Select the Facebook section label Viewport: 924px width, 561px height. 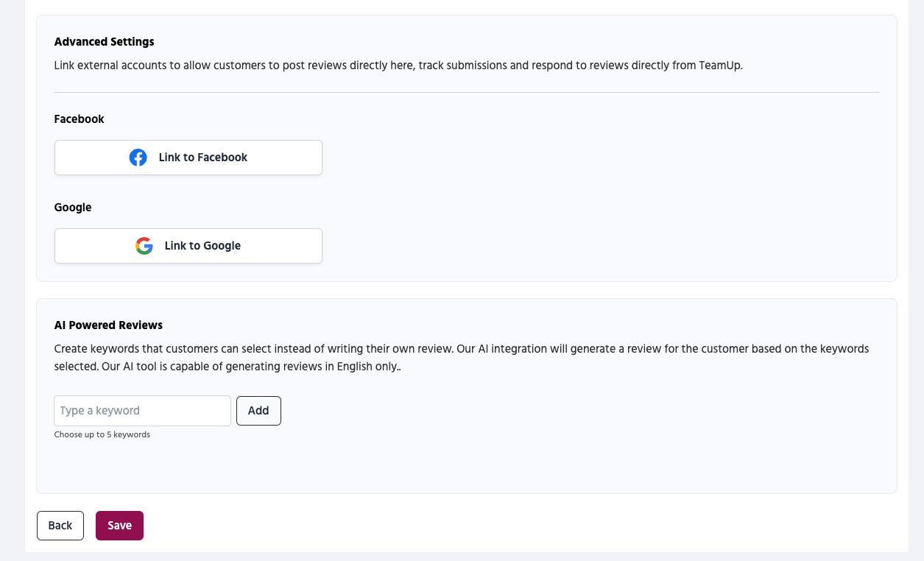click(x=79, y=119)
